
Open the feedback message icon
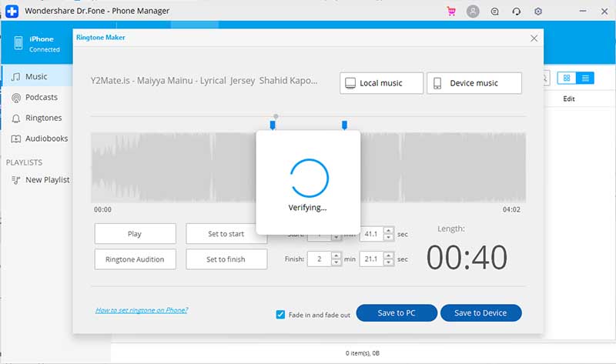tap(494, 12)
